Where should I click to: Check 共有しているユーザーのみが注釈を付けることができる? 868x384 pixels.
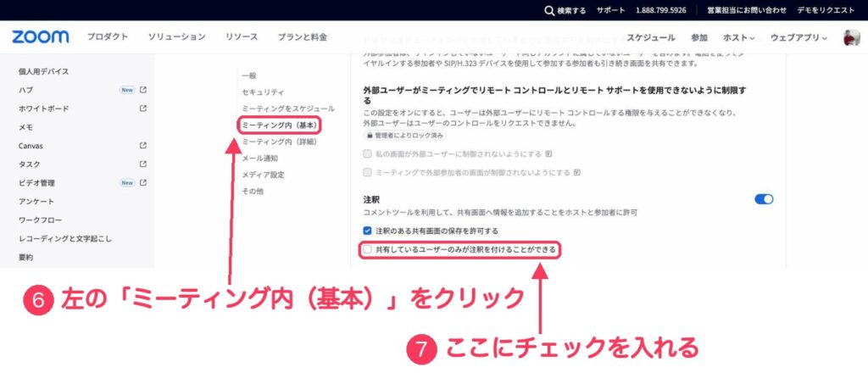click(x=367, y=250)
